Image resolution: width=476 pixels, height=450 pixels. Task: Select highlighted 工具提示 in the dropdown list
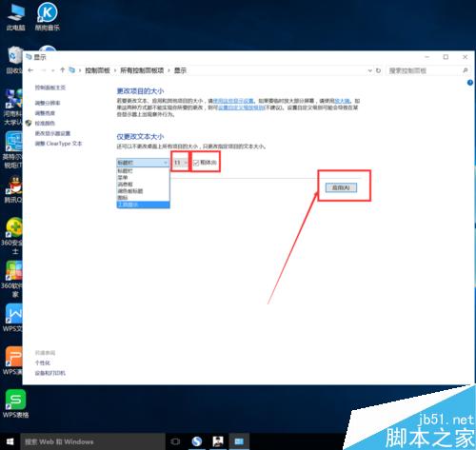(x=143, y=205)
